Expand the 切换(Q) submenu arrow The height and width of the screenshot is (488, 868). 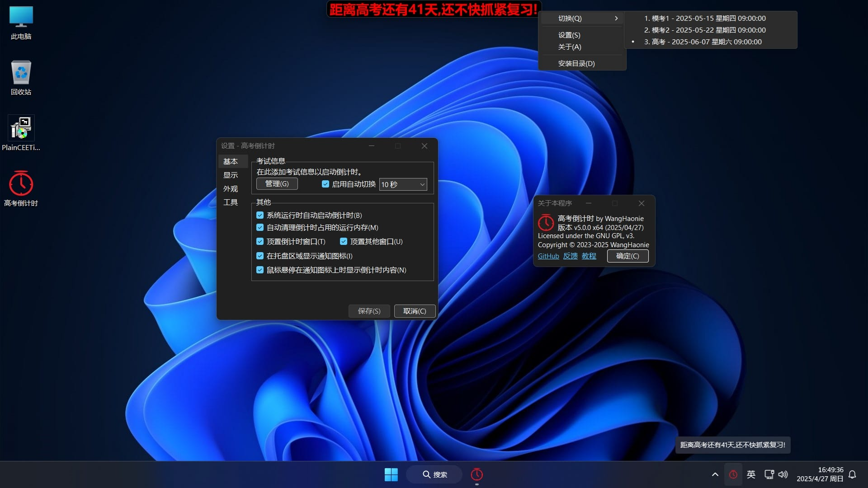point(616,19)
